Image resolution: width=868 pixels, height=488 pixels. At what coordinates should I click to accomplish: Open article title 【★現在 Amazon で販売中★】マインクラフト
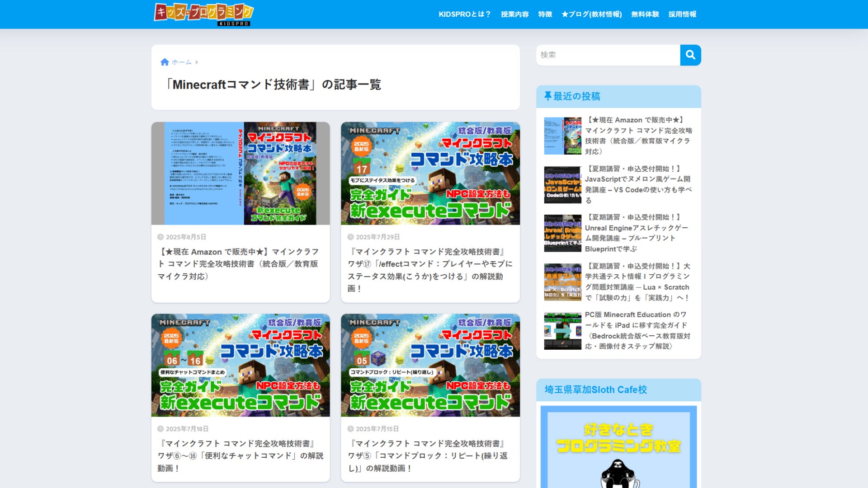coord(238,264)
